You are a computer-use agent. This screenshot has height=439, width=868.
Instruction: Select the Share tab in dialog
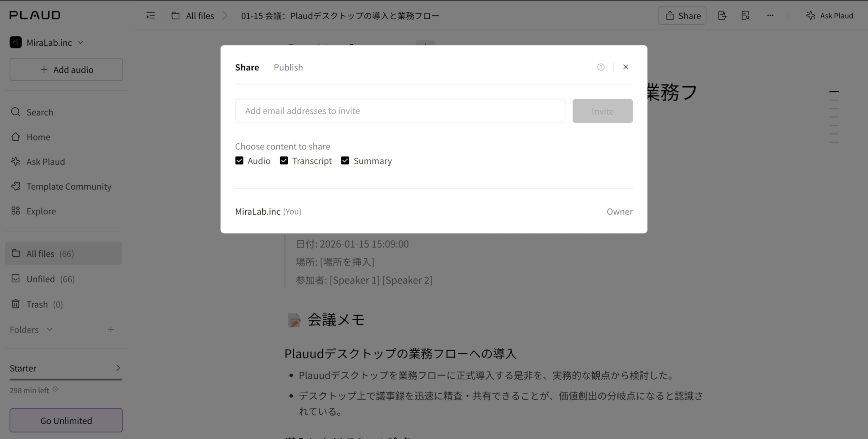point(247,67)
